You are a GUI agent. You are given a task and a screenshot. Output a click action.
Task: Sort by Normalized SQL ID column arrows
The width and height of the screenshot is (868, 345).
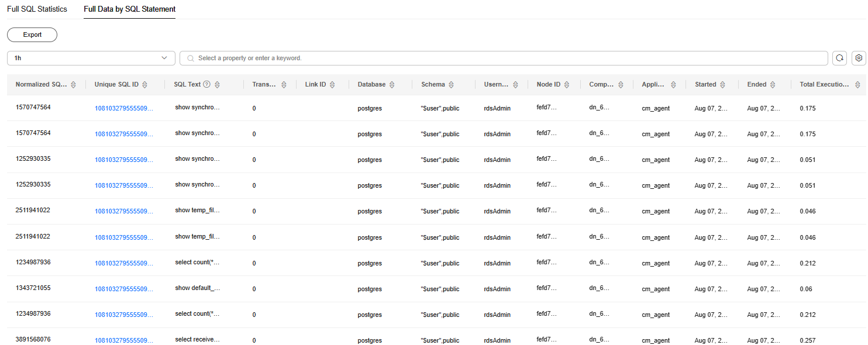73,85
